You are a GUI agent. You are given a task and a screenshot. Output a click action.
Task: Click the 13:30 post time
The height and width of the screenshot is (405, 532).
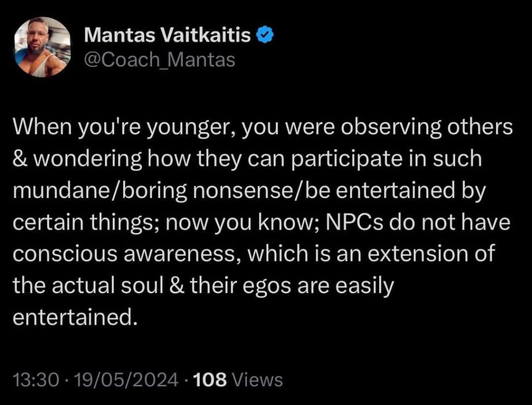31,380
